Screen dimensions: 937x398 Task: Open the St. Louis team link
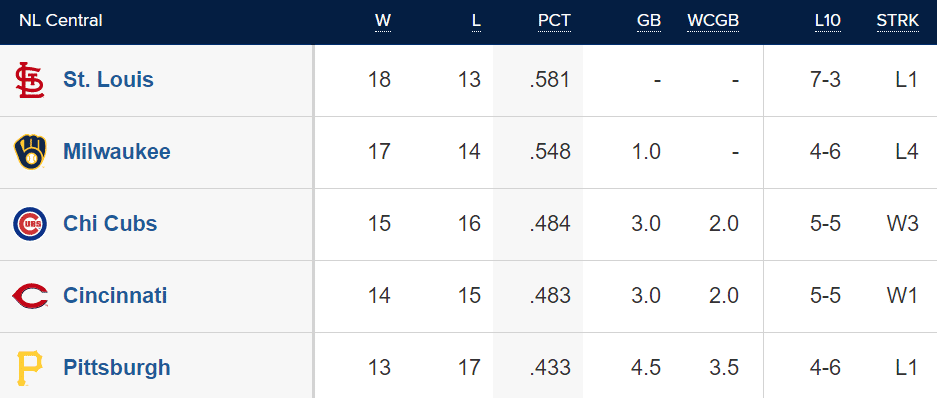108,79
